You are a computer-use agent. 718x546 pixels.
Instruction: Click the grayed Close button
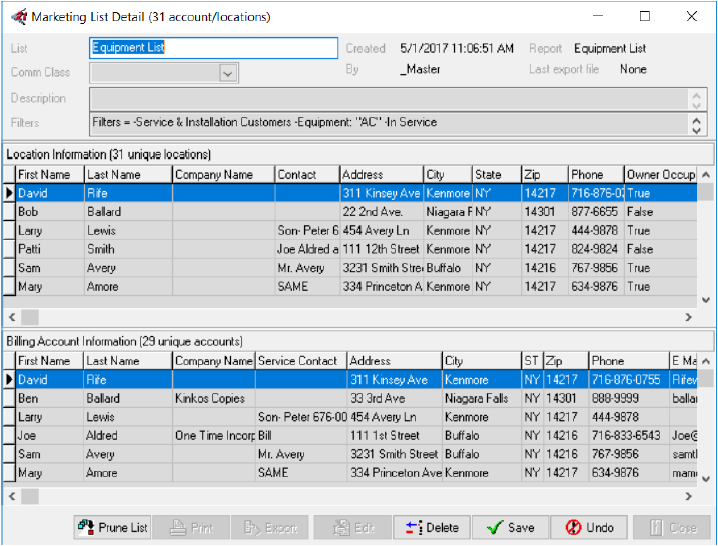672,528
